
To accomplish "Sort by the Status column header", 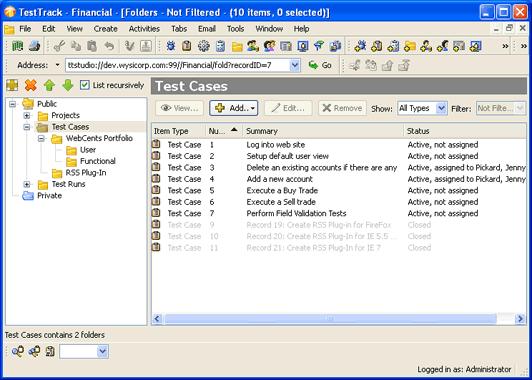I will coord(465,131).
